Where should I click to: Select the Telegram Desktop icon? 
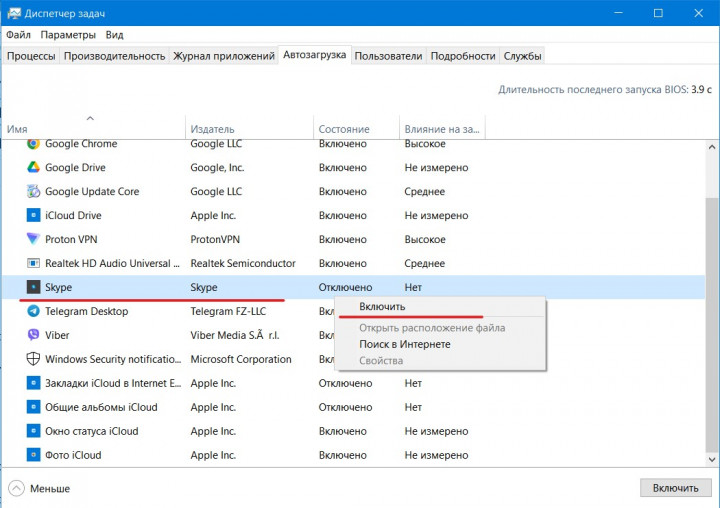(33, 312)
